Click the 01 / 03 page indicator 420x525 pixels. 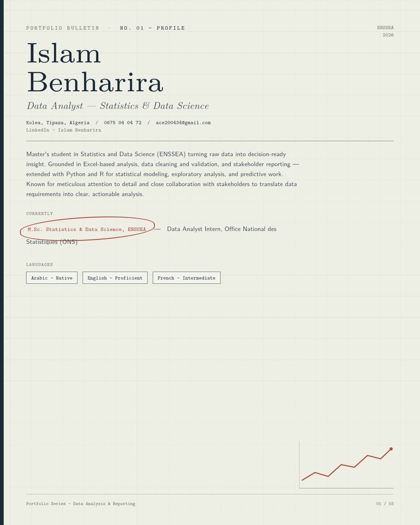[x=385, y=503]
